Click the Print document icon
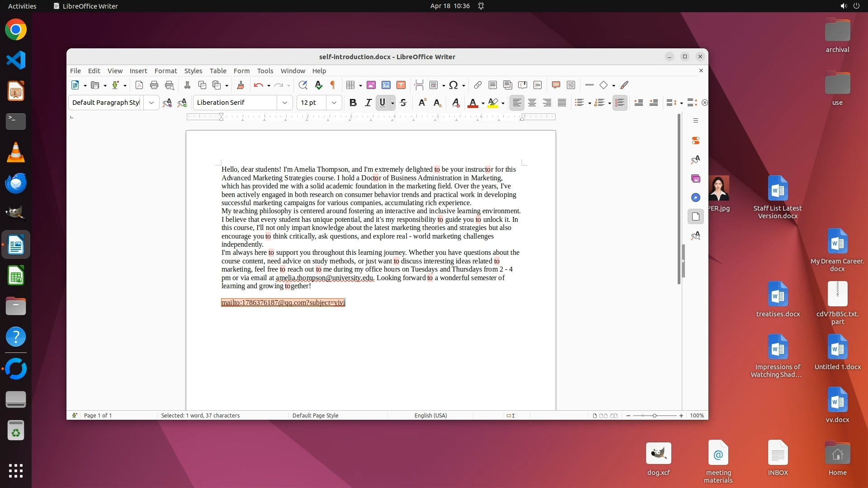Screen dimensions: 868x488 coord(154,85)
